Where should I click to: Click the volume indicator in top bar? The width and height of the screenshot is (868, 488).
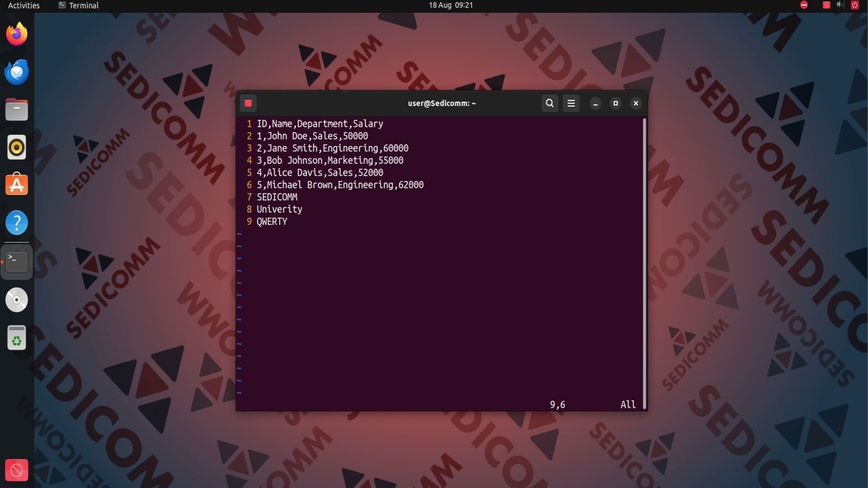click(840, 5)
